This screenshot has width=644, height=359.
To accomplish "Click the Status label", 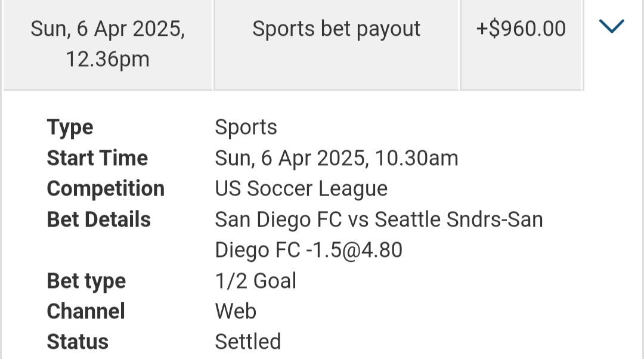I will point(78,342).
